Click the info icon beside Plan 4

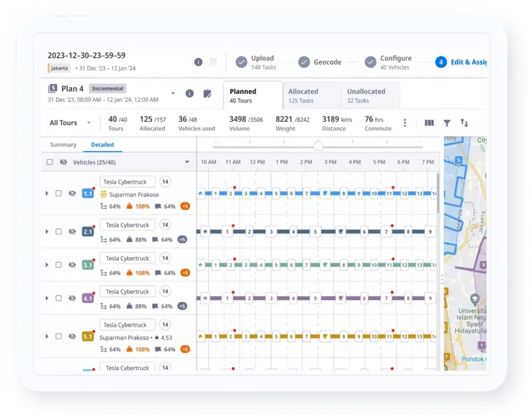click(x=190, y=93)
